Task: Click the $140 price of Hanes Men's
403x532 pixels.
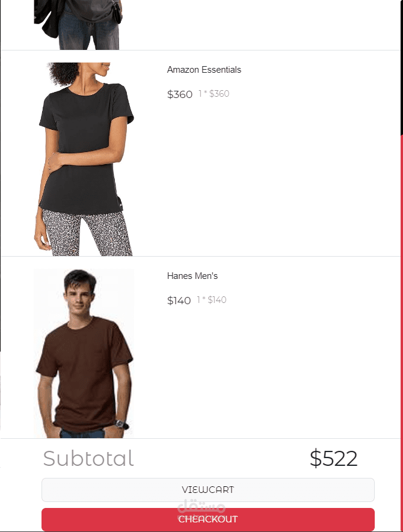Action: (x=179, y=301)
